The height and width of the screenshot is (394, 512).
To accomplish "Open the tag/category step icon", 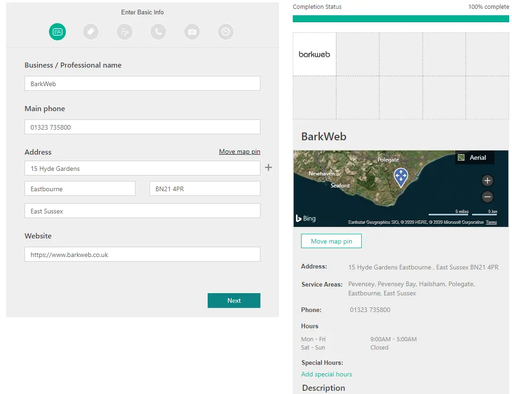I will (91, 32).
